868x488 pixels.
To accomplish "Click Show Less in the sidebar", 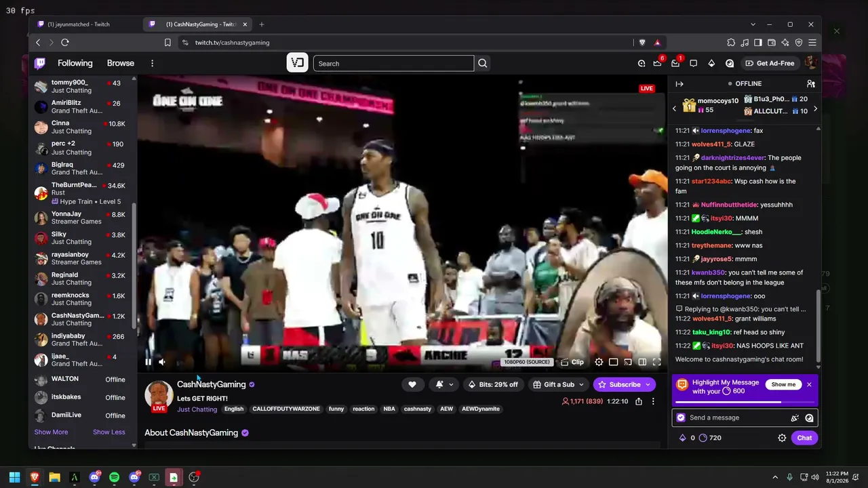I will pyautogui.click(x=109, y=432).
